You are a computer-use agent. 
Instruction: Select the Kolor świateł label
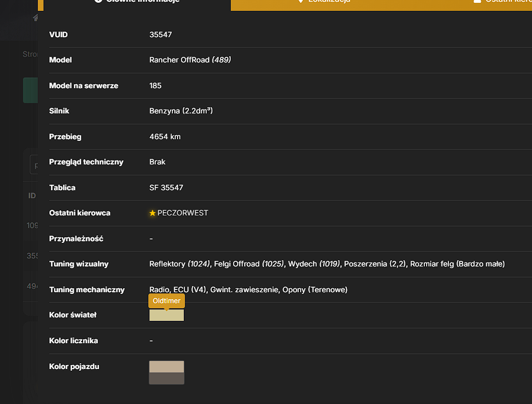tap(73, 315)
